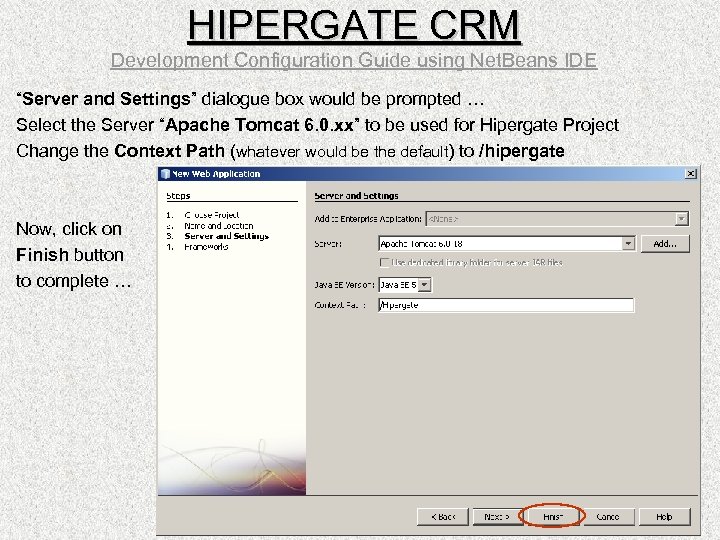Select step 'Frameworks'
This screenshot has height=540, width=720.
206,247
